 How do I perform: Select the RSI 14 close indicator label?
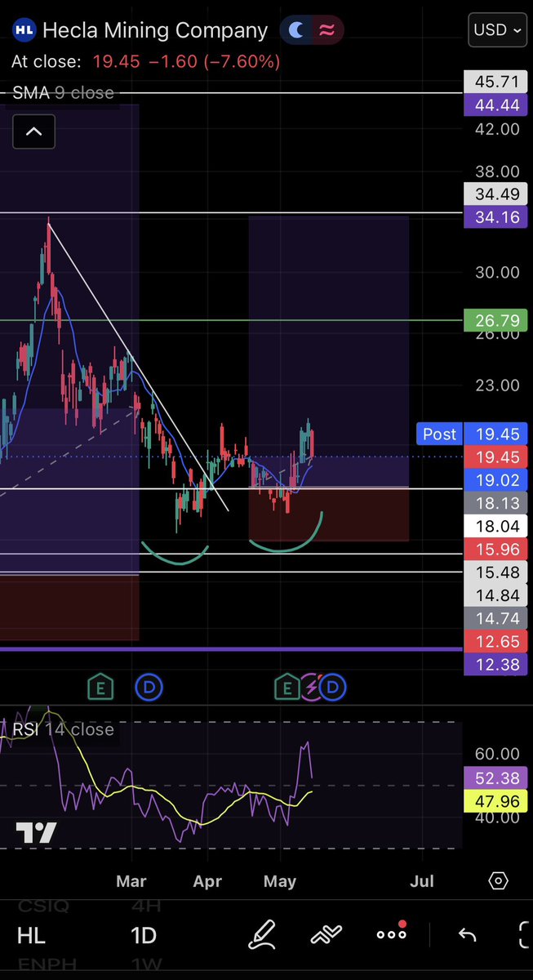coord(63,729)
